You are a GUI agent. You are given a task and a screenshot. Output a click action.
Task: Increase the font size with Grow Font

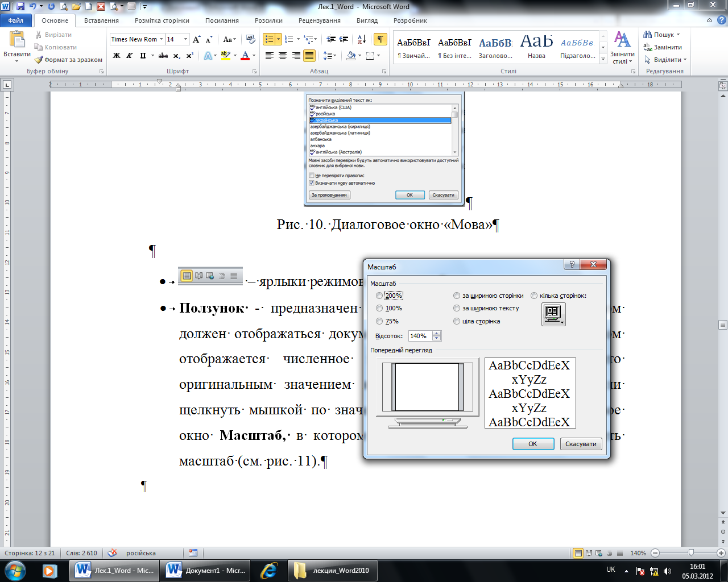tap(197, 39)
